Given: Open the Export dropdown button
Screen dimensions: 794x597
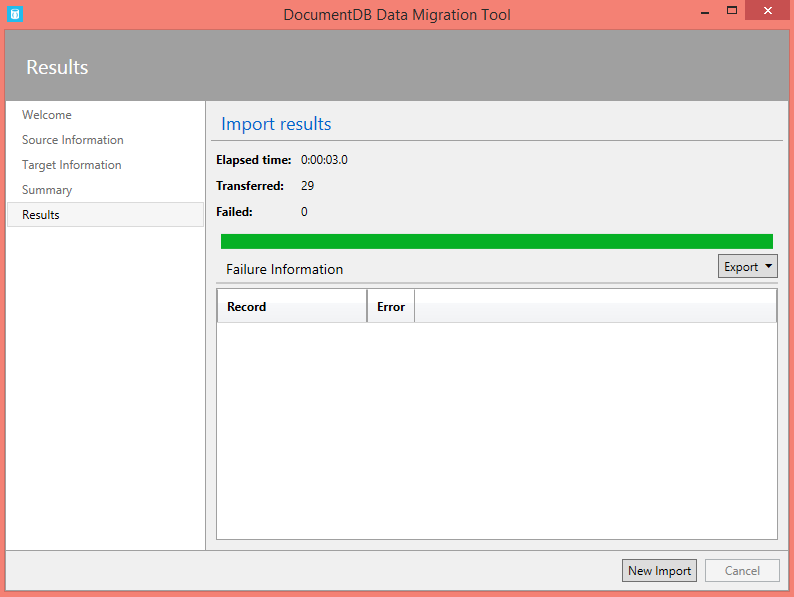Looking at the screenshot, I should click(747, 266).
